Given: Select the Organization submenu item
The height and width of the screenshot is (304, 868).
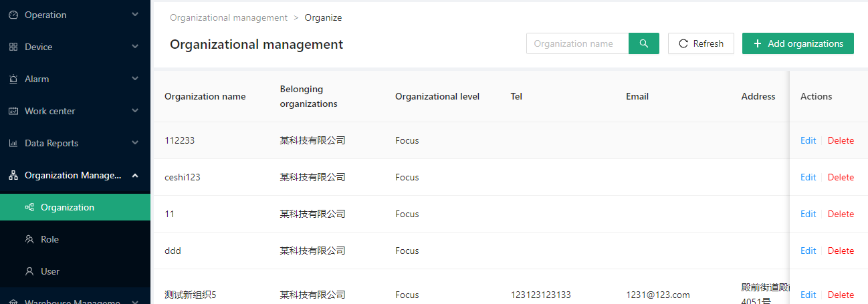Looking at the screenshot, I should point(75,207).
